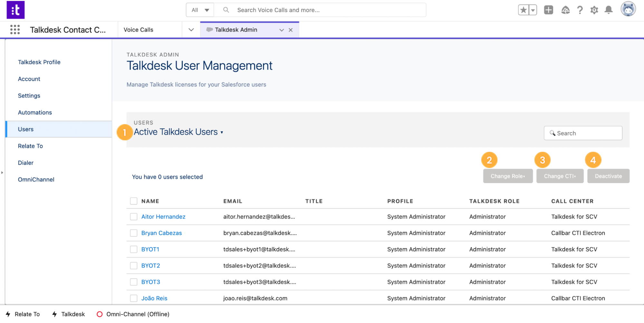Toggle the select-all users checkbox
Screen dimensions: 644x323
tap(134, 201)
